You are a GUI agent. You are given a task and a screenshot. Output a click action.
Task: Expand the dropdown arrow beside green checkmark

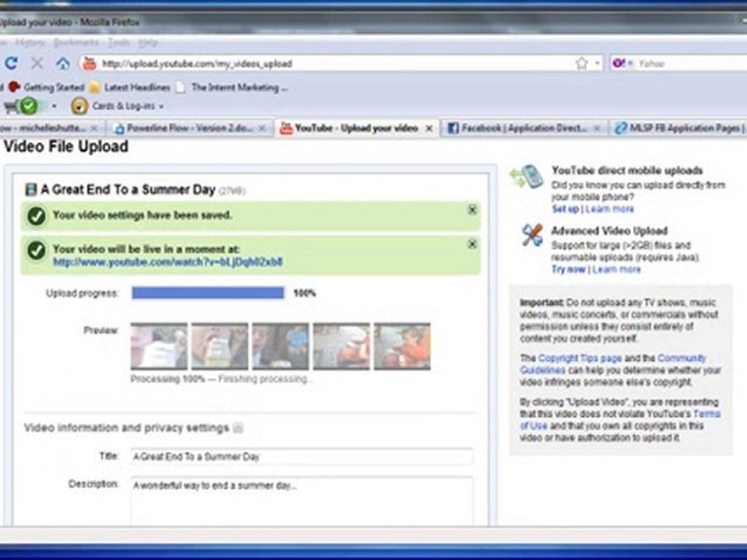pos(54,106)
